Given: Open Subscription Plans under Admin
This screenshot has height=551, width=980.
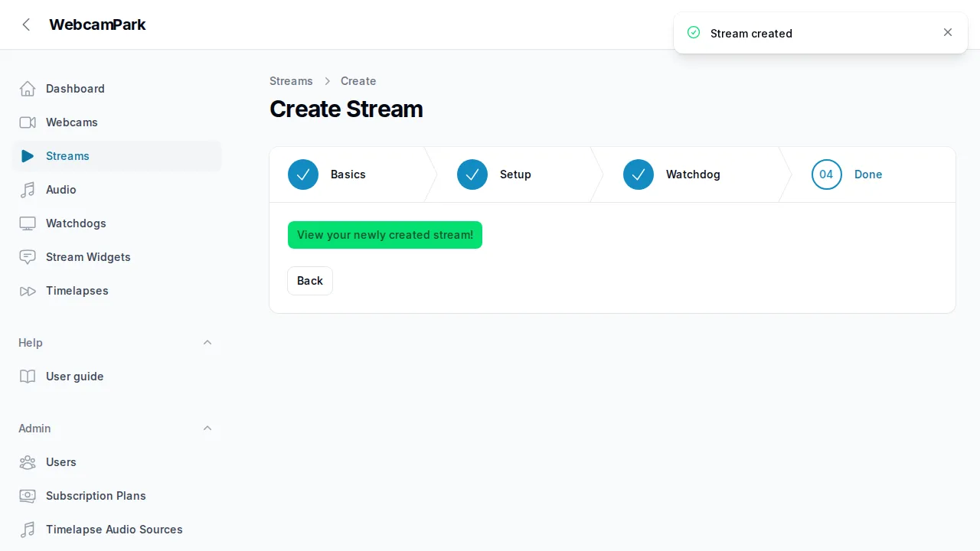Looking at the screenshot, I should coord(117,496).
